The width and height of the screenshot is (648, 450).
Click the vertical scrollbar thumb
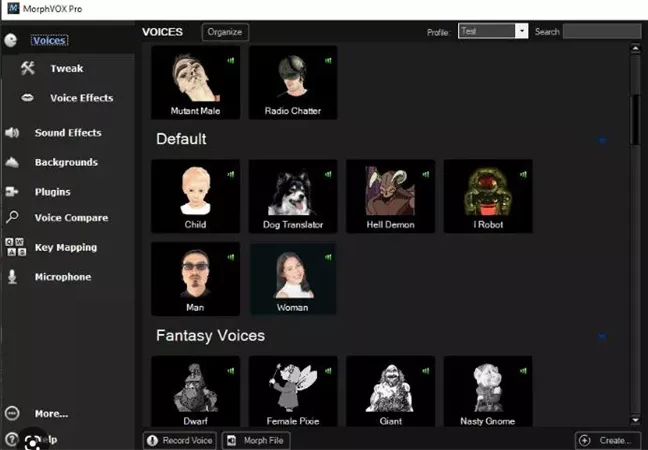pos(635,120)
